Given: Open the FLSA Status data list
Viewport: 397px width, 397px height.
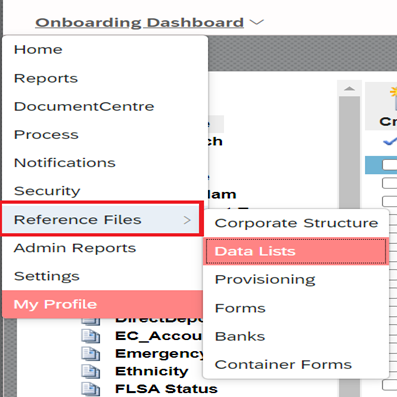Looking at the screenshot, I should [166, 389].
